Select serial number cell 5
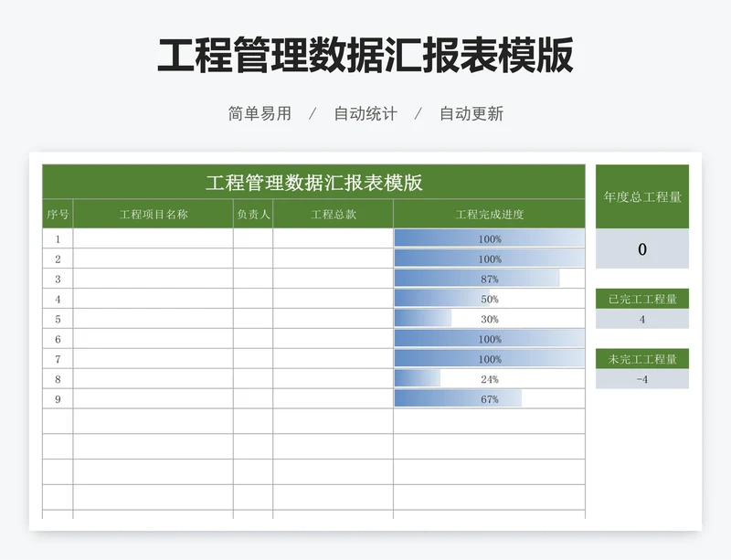This screenshot has width=731, height=560. tap(58, 319)
